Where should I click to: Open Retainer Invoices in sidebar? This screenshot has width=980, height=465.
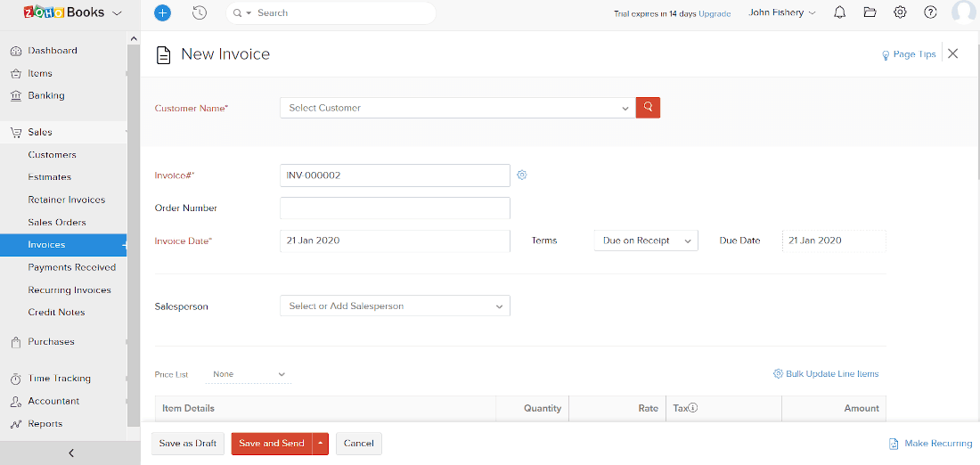66,200
